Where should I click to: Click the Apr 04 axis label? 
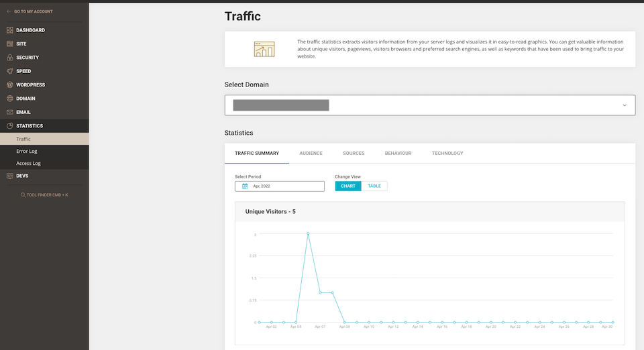coord(296,327)
